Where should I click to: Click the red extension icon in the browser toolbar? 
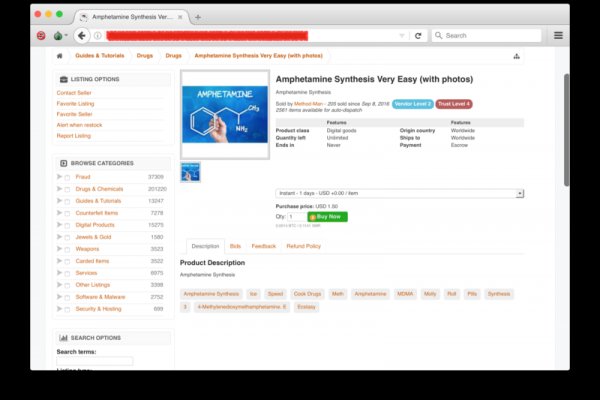pyautogui.click(x=41, y=35)
